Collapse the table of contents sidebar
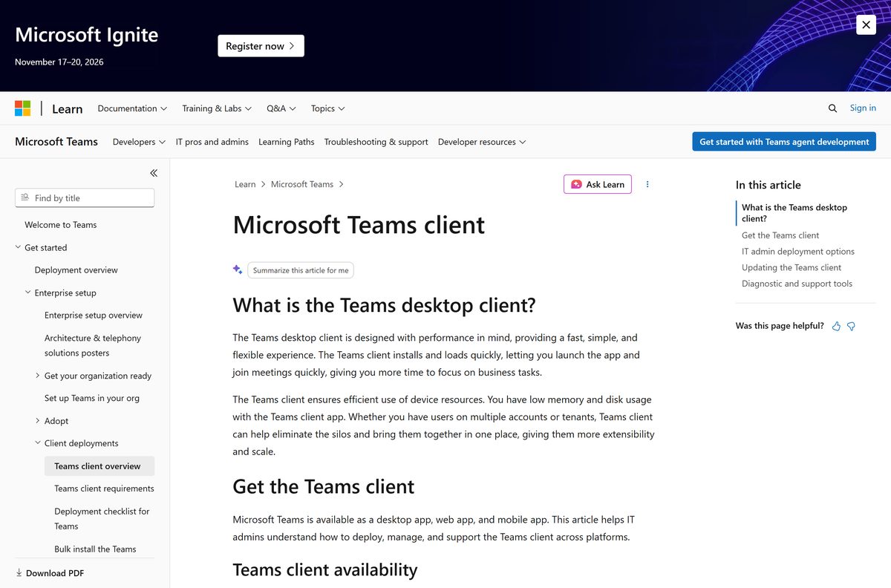Screen dimensions: 891x588 click(x=154, y=173)
